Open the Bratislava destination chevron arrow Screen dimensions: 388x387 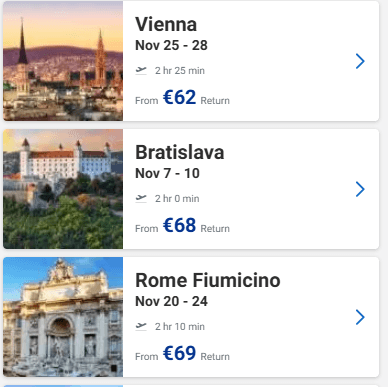tap(360, 189)
